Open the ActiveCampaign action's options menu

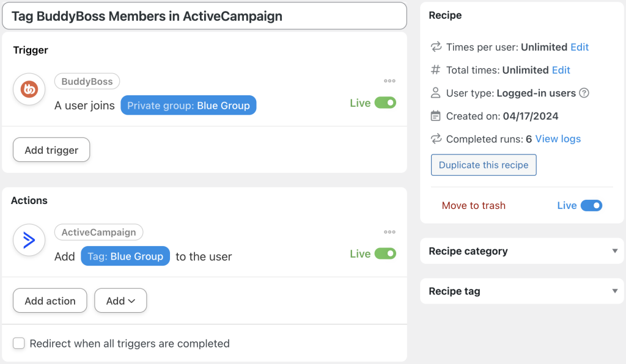pos(389,231)
